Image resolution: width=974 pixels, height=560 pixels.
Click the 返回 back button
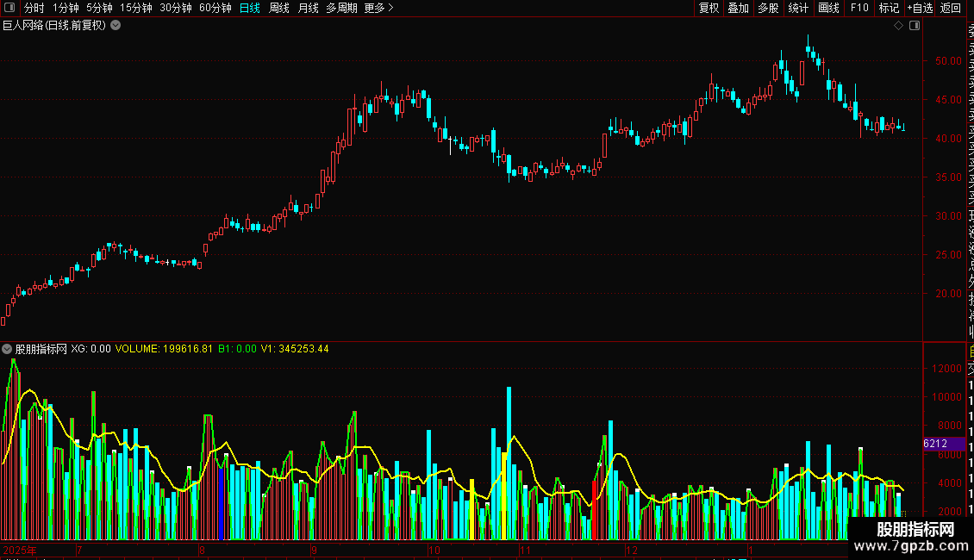tap(951, 8)
